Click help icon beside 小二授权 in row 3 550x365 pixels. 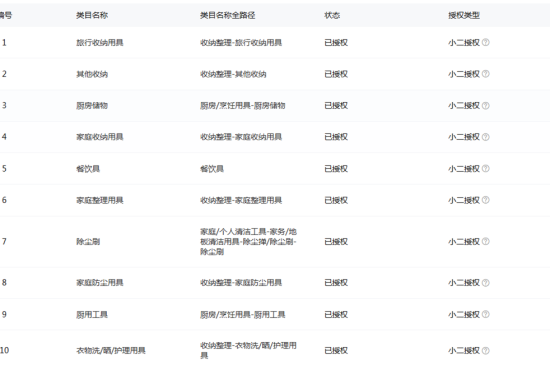tap(486, 106)
